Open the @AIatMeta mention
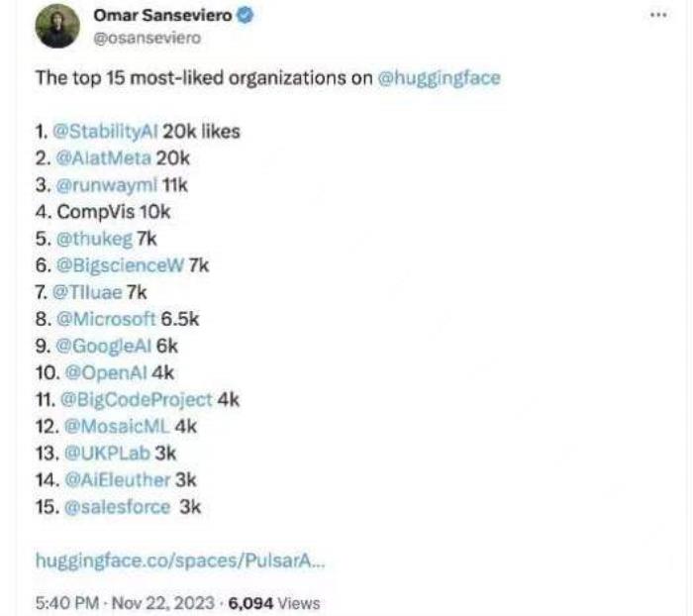Viewport: 693px width, 616px height. click(x=103, y=158)
